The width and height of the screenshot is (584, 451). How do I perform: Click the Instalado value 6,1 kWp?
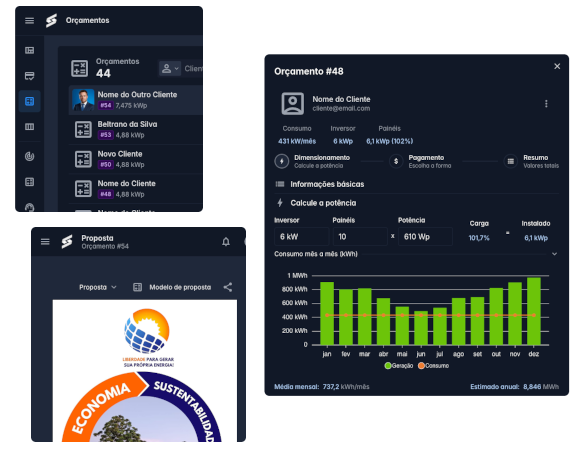tap(536, 238)
